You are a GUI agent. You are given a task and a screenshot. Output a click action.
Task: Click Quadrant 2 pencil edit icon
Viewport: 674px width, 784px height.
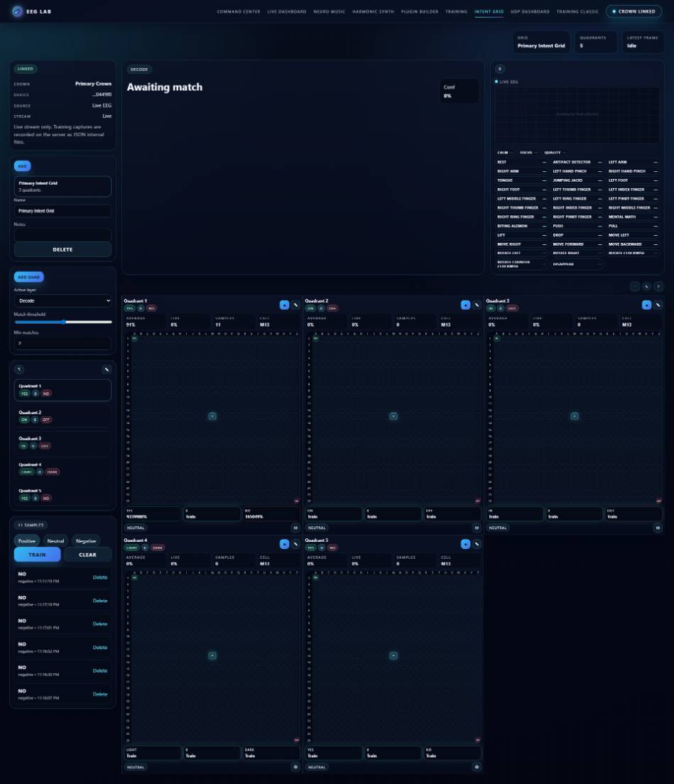(477, 305)
